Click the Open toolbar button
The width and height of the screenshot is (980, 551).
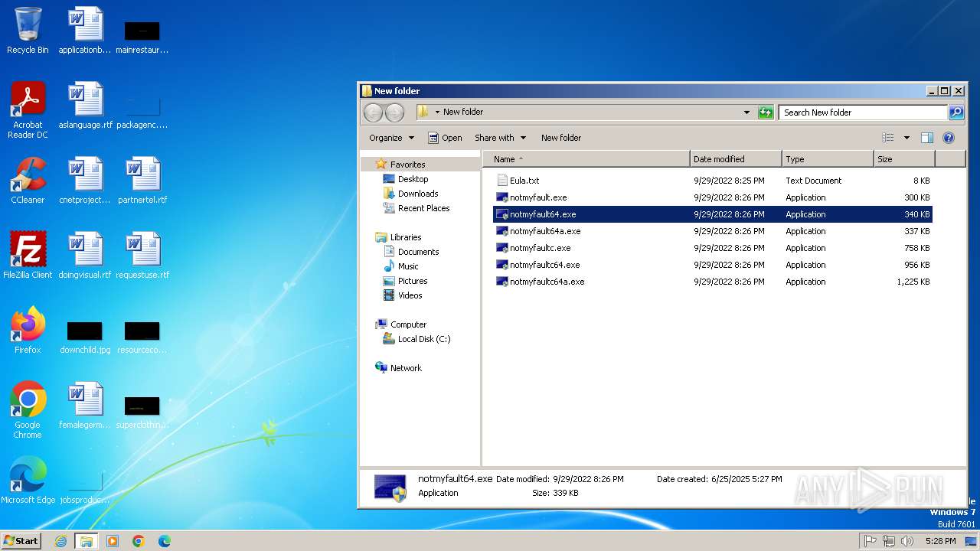coord(445,138)
